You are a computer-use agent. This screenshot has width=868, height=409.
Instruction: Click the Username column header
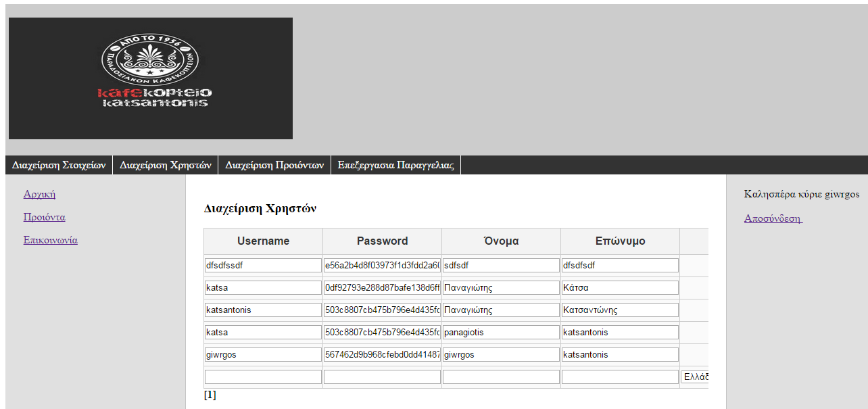[264, 241]
